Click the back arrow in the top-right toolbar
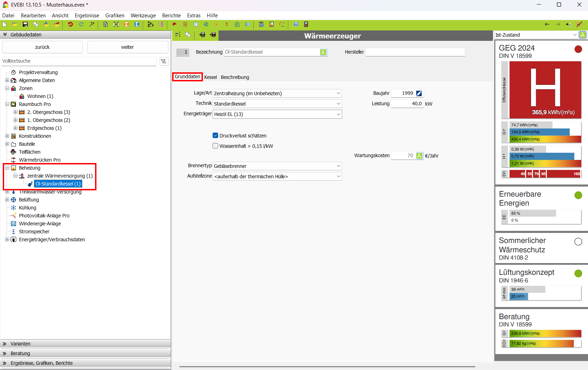 (x=547, y=24)
